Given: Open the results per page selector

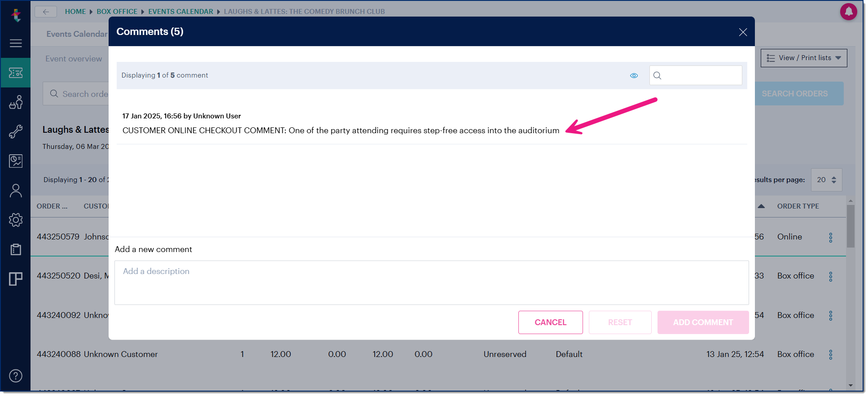Looking at the screenshot, I should (x=826, y=180).
